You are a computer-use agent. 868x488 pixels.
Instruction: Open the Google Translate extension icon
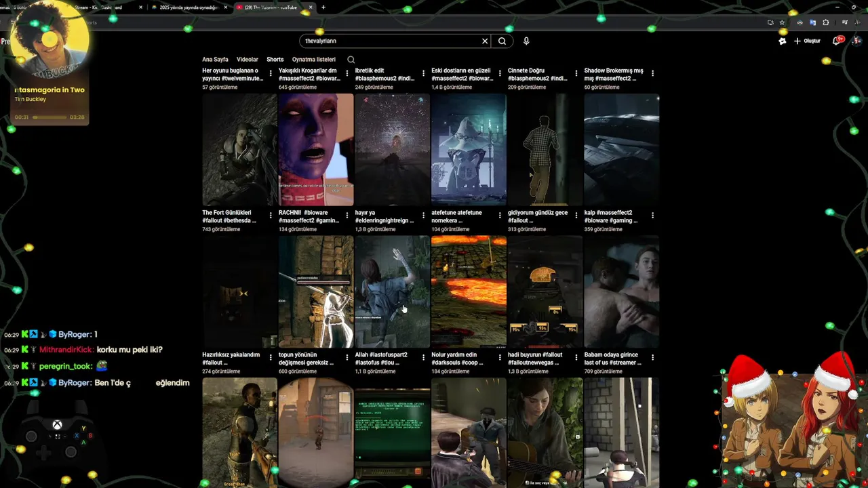point(812,22)
